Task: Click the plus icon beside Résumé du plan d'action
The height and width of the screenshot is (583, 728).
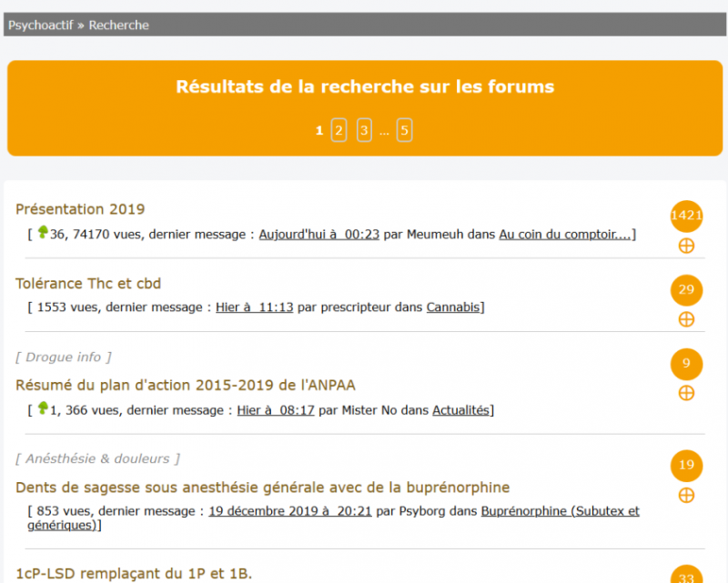Action: pos(686,393)
